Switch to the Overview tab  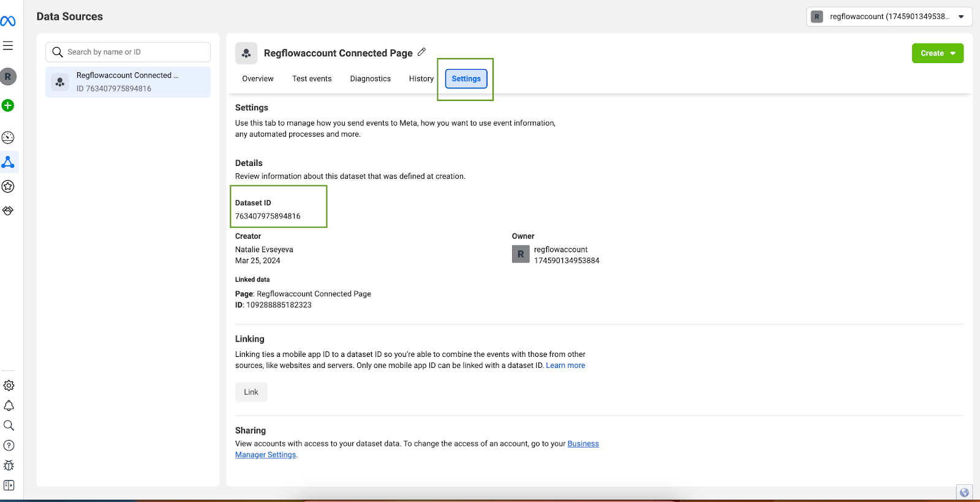pyautogui.click(x=258, y=79)
